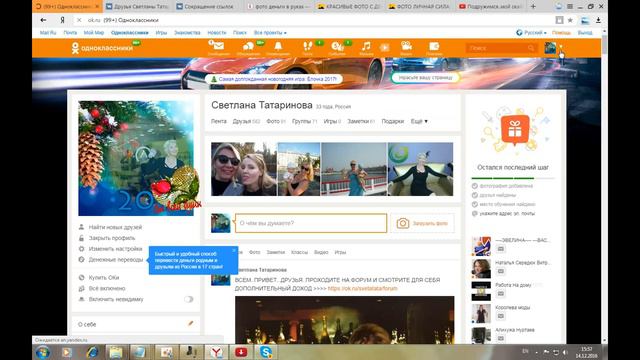Toggle the Включить невидимку switch
The image size is (640, 360).
188,299
